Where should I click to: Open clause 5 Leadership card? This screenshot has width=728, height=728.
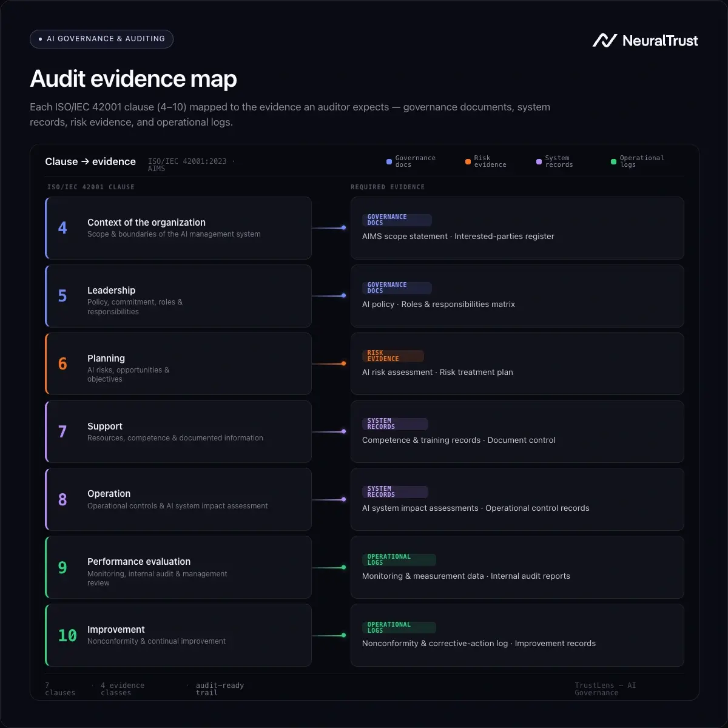point(178,296)
